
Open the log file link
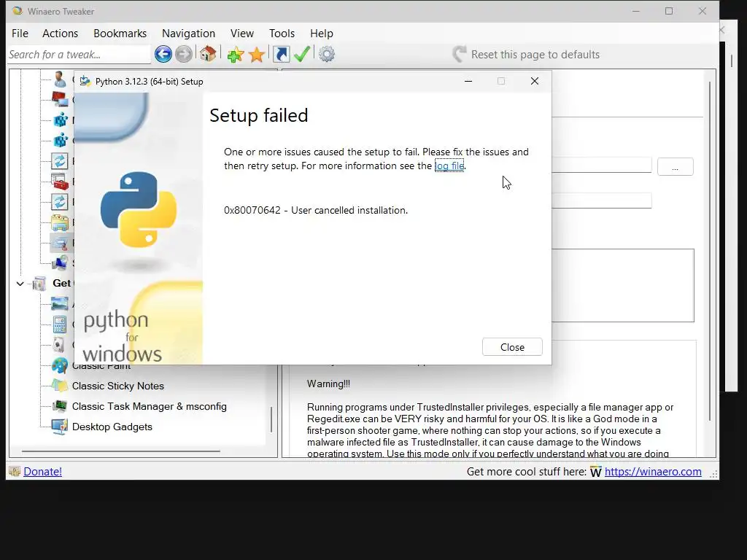pyautogui.click(x=449, y=166)
